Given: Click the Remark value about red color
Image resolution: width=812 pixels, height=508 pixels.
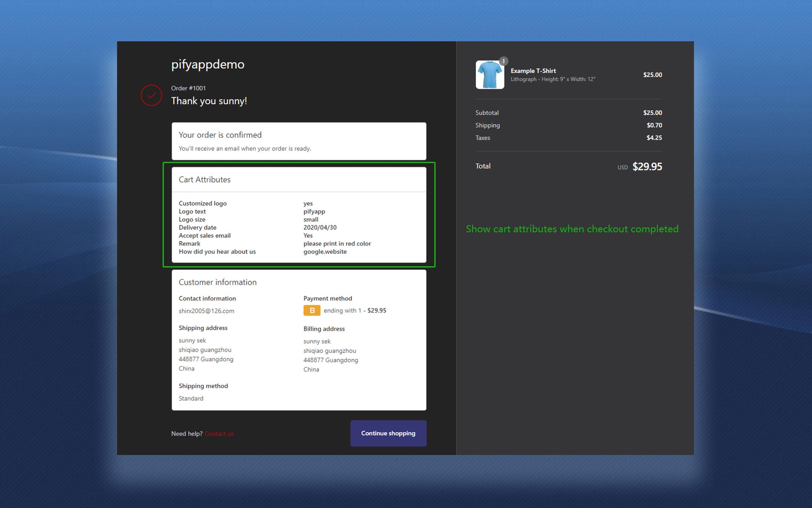Looking at the screenshot, I should point(337,243).
